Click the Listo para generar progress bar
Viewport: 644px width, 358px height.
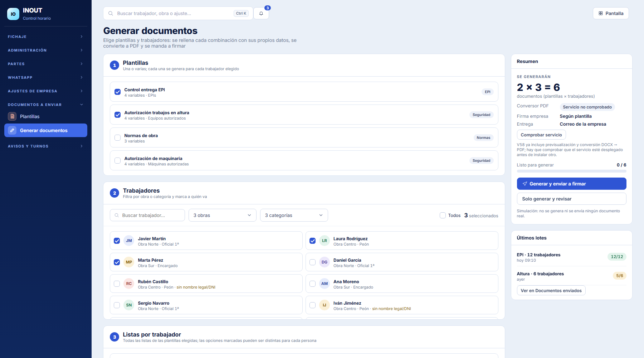point(571,171)
